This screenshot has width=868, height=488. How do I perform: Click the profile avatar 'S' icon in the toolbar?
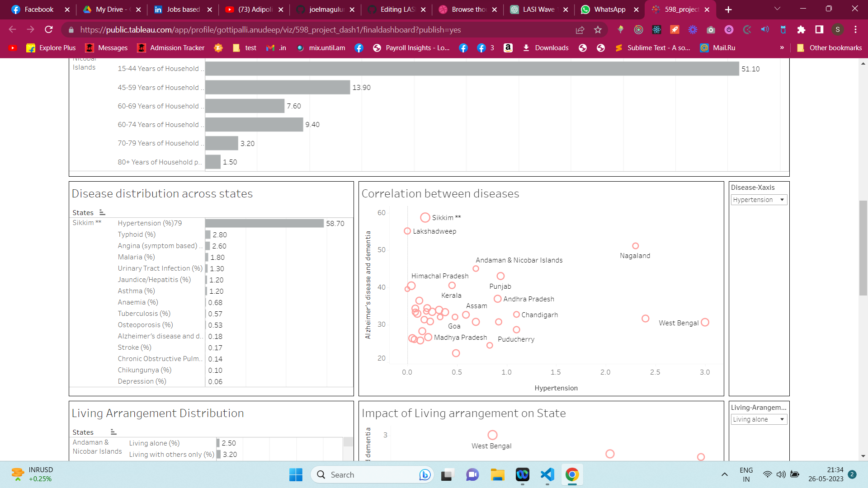tap(839, 30)
